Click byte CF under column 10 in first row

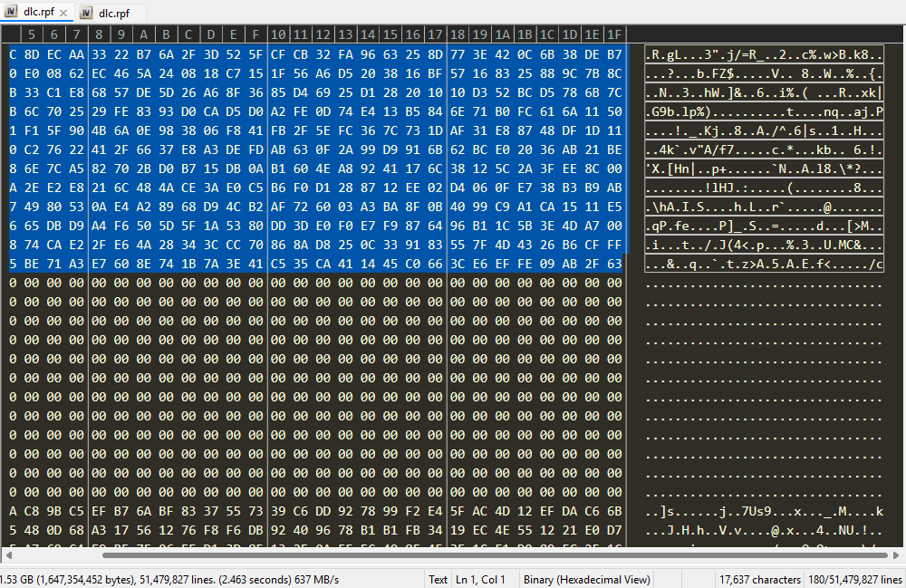[278, 54]
